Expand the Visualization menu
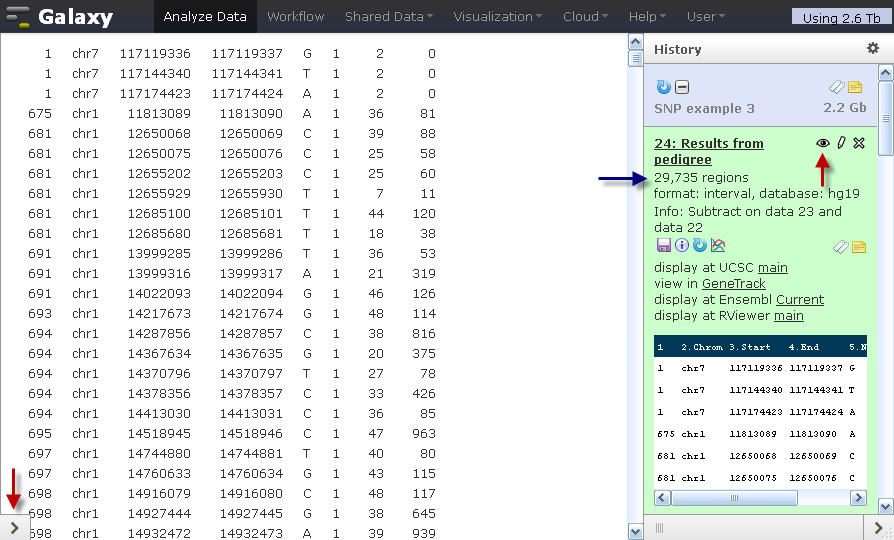This screenshot has width=894, height=540. coord(497,17)
